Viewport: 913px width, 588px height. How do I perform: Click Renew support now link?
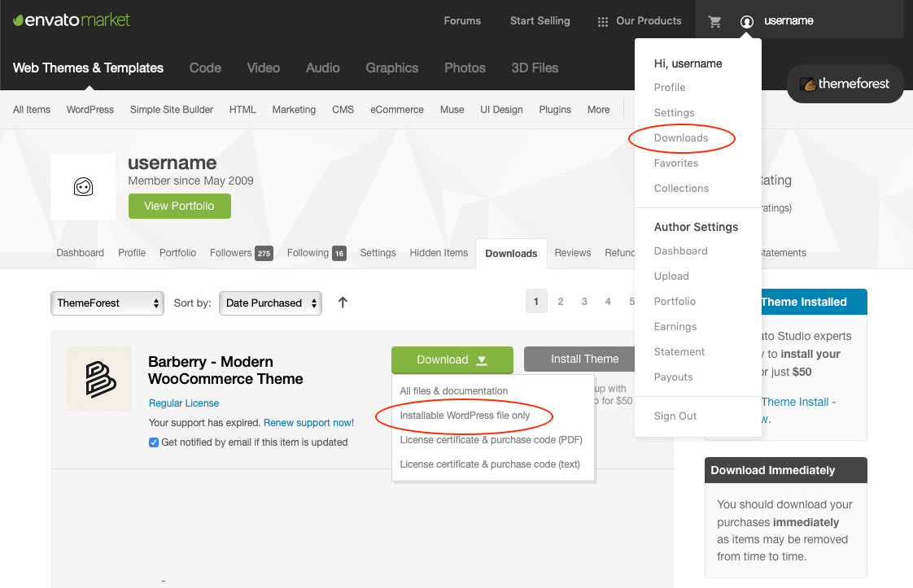point(308,423)
